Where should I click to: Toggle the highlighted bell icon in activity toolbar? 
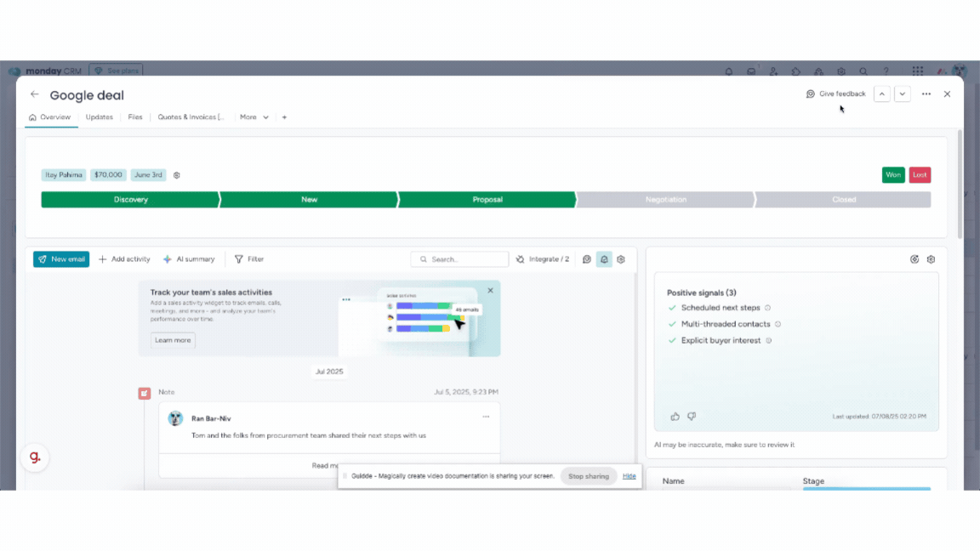tap(604, 259)
